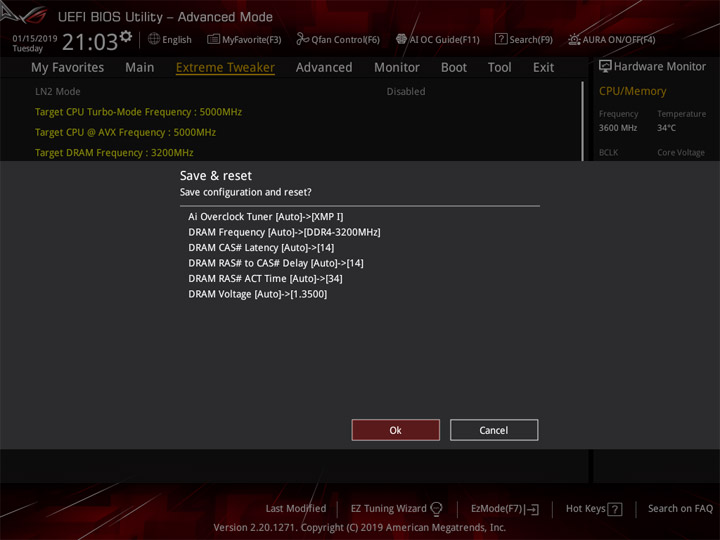Click Target DRAM Frequency : 3200MHz

(x=114, y=152)
